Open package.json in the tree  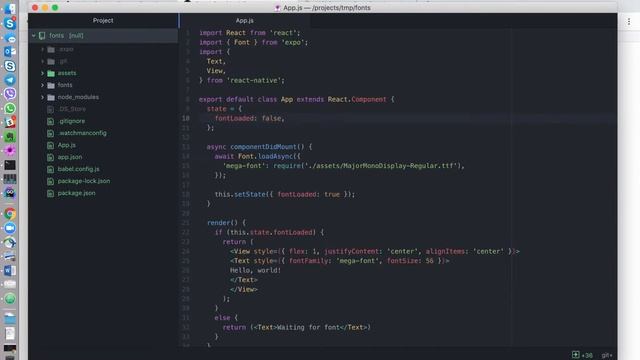(x=76, y=193)
